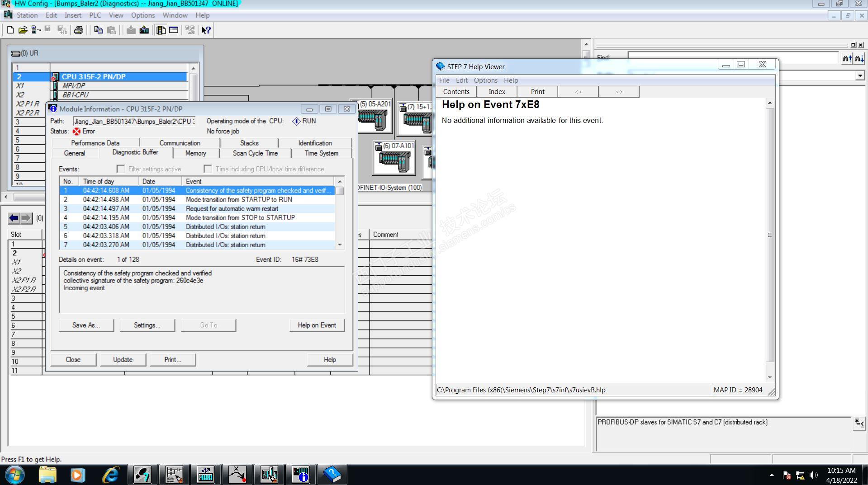This screenshot has height=485, width=868.
Task: Switch to the Stacks tab
Action: (x=249, y=143)
